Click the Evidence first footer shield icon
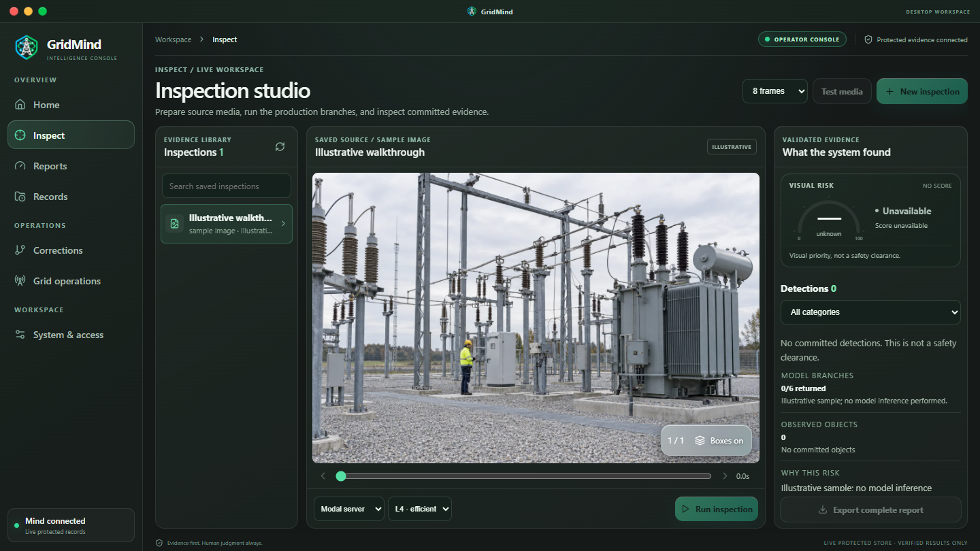The height and width of the screenshot is (551, 980). pos(159,543)
